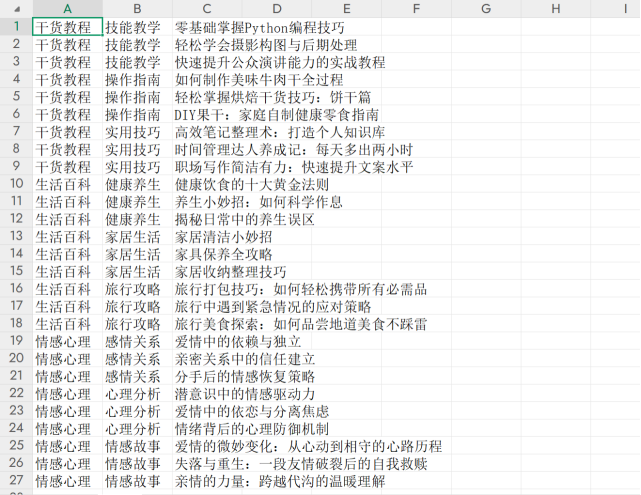641x495 pixels.
Task: Click cell 亲密关系中的信任建立
Action: coord(245,359)
